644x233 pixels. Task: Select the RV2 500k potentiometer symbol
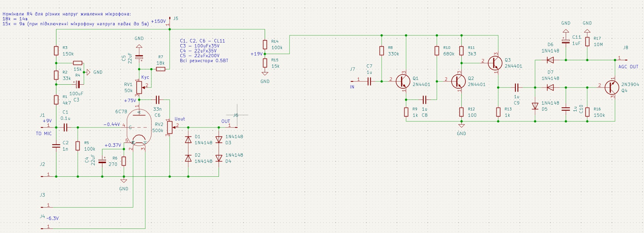tap(170, 128)
